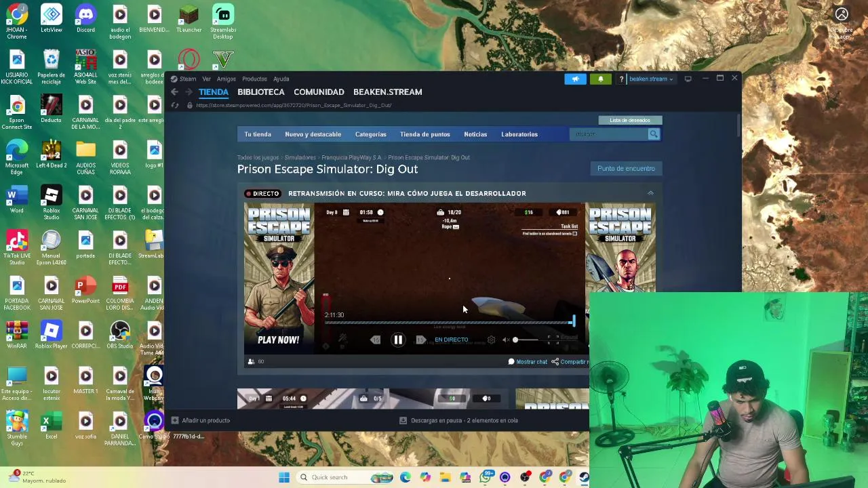
Task: Open Microsoft Edge from taskbar
Action: [405, 477]
